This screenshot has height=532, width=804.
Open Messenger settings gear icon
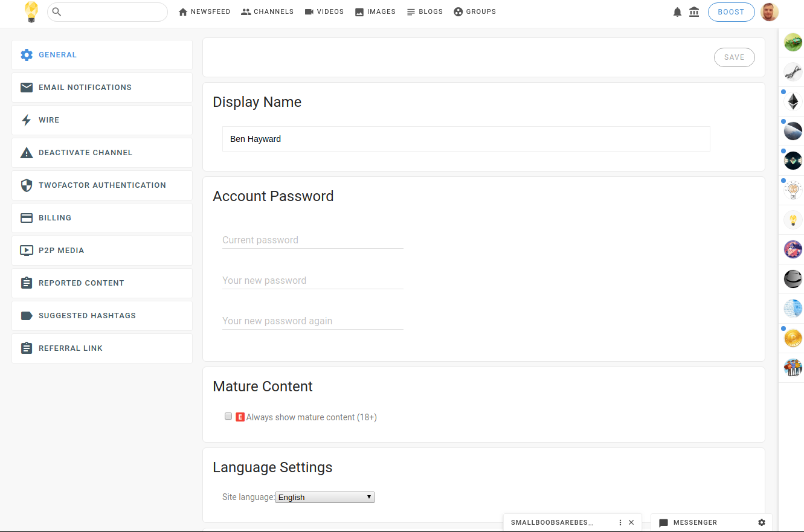point(761,522)
